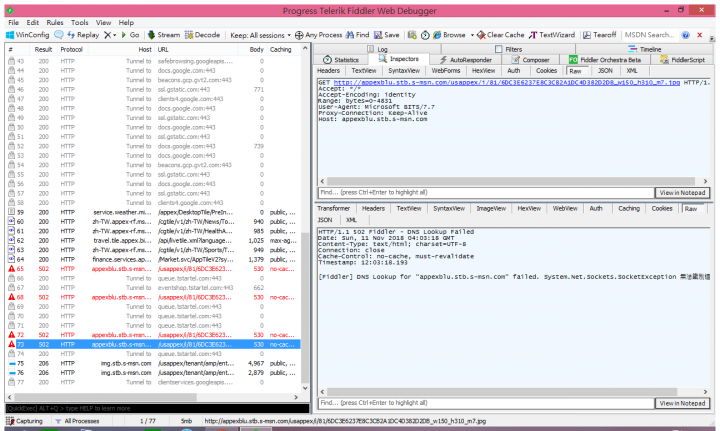Screen dimensions: 720x431
Task: Select session 76 img.stb.s-msn.com row
Action: 153,373
